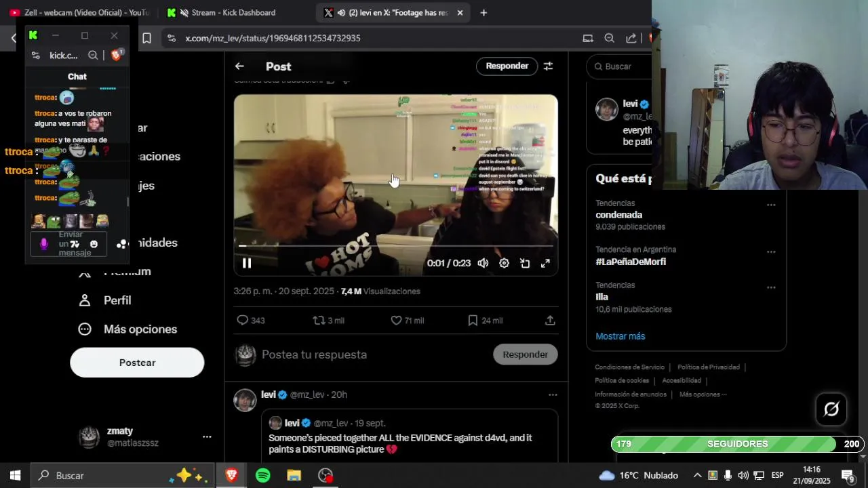The height and width of the screenshot is (488, 868).
Task: Close the levi en X browser tab
Action: coord(460,12)
